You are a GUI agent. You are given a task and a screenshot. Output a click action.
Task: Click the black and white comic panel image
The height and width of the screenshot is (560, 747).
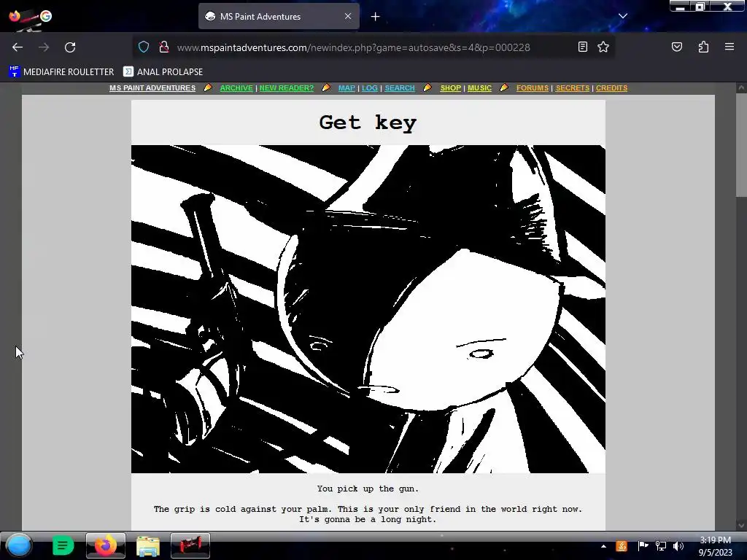[368, 309]
